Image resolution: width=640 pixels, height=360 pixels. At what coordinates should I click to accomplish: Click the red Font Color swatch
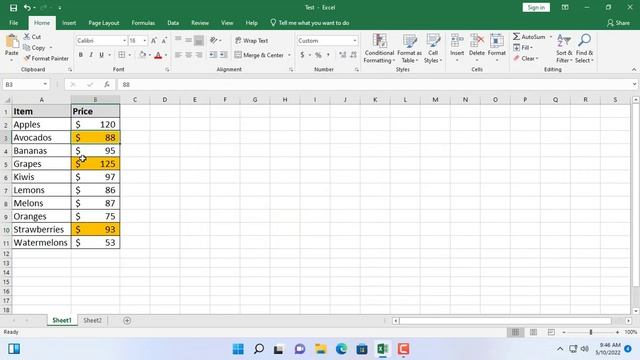click(158, 55)
